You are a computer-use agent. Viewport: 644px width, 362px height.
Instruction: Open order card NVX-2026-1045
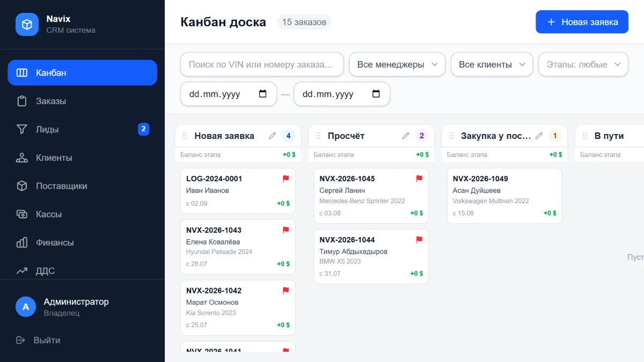(x=371, y=196)
